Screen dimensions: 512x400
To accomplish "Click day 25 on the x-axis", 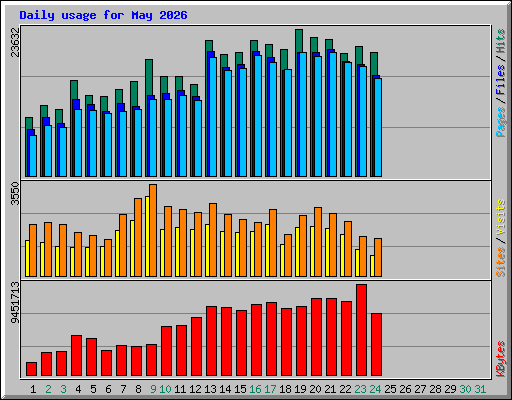I will pos(390,389).
